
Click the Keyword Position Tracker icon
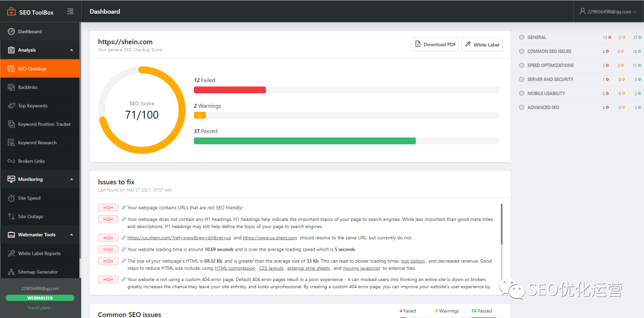[11, 124]
